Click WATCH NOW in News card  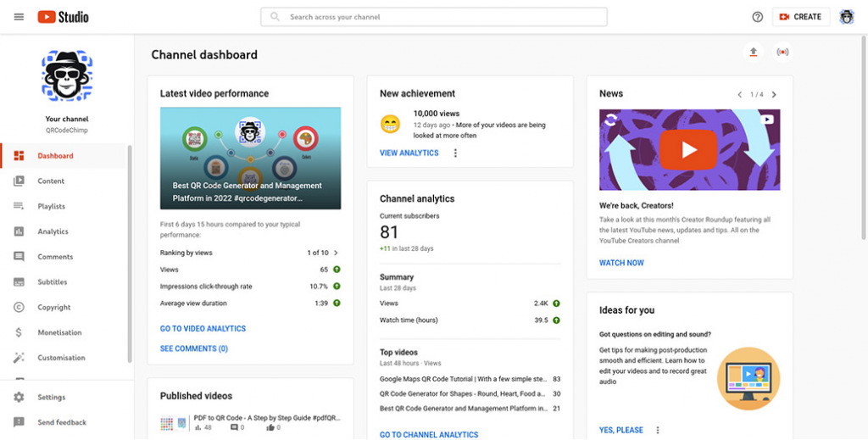621,263
